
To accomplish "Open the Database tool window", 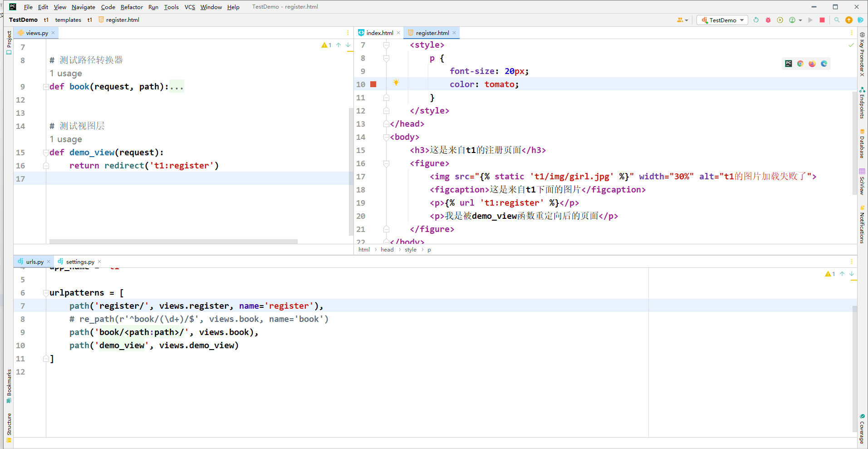I will point(862,144).
